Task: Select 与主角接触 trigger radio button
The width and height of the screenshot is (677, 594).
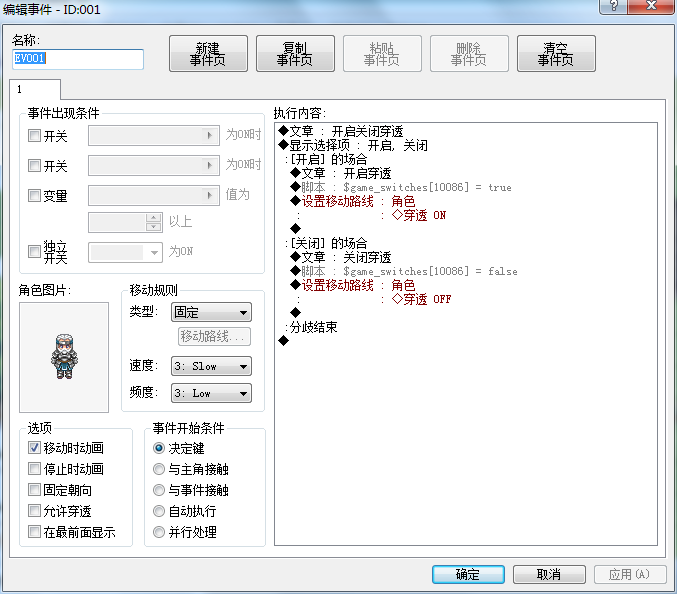Action: click(x=159, y=469)
